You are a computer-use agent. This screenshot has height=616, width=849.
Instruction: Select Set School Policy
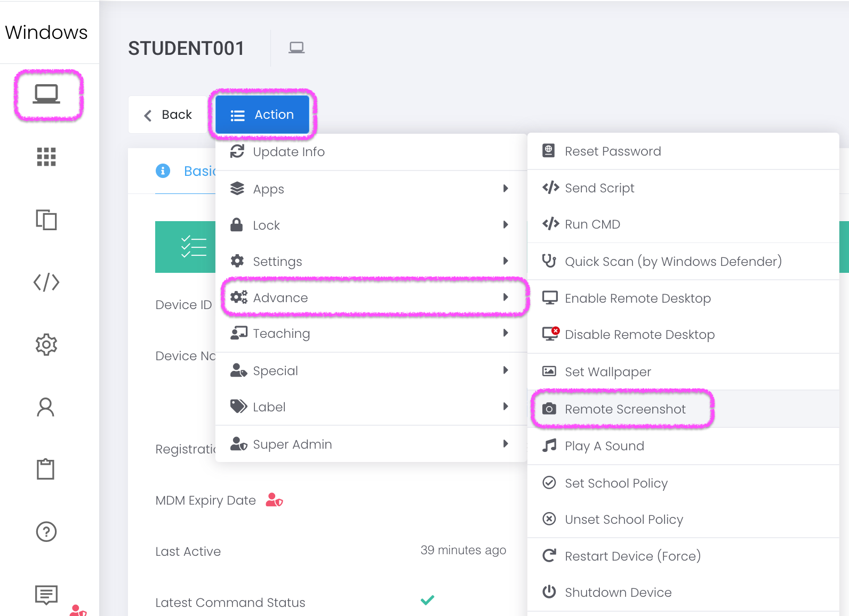point(683,483)
